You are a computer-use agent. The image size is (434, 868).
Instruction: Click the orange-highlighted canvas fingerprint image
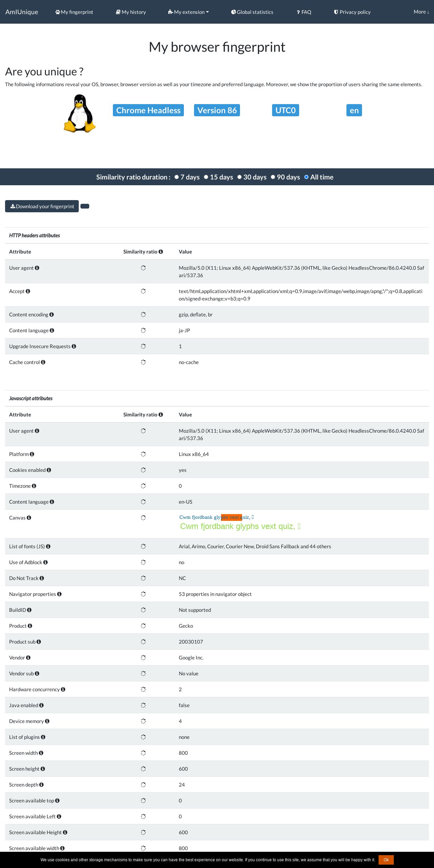(x=240, y=522)
